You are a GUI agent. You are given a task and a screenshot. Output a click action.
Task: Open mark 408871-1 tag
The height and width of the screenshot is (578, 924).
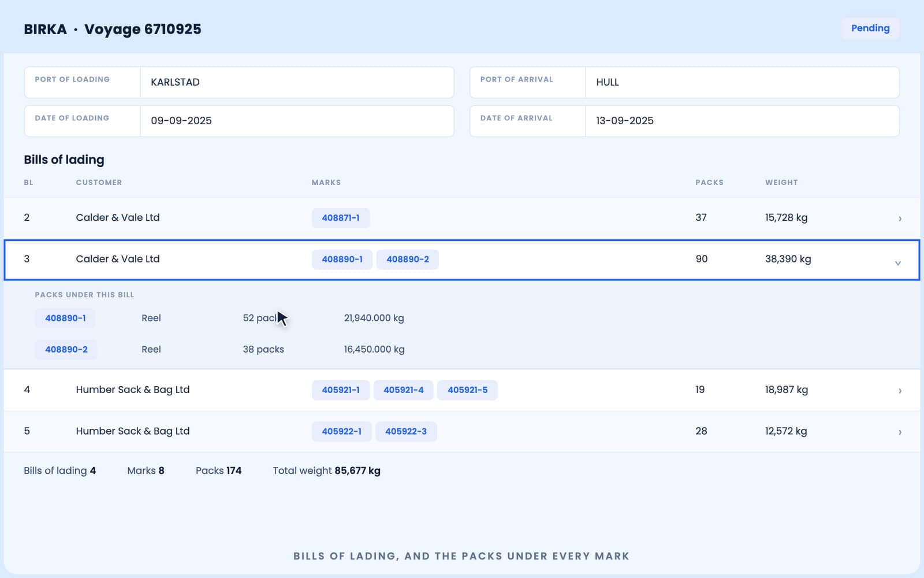click(341, 218)
